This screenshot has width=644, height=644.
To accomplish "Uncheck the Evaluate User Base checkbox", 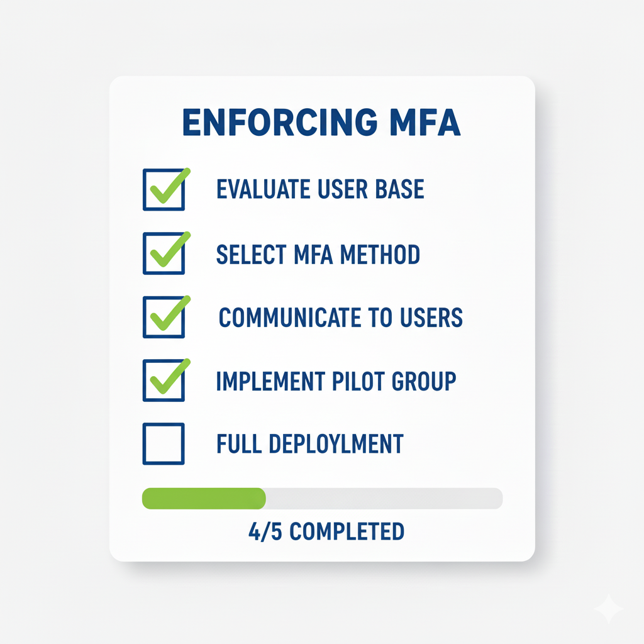I will (164, 189).
